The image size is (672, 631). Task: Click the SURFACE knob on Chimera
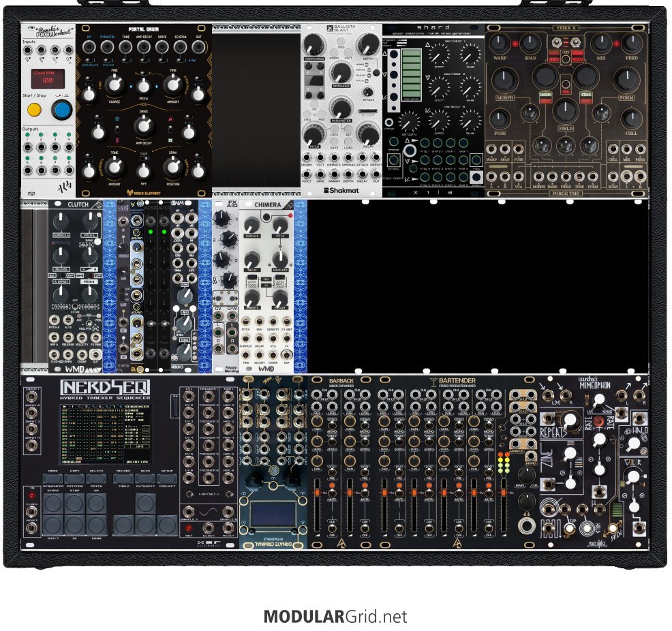tap(252, 224)
